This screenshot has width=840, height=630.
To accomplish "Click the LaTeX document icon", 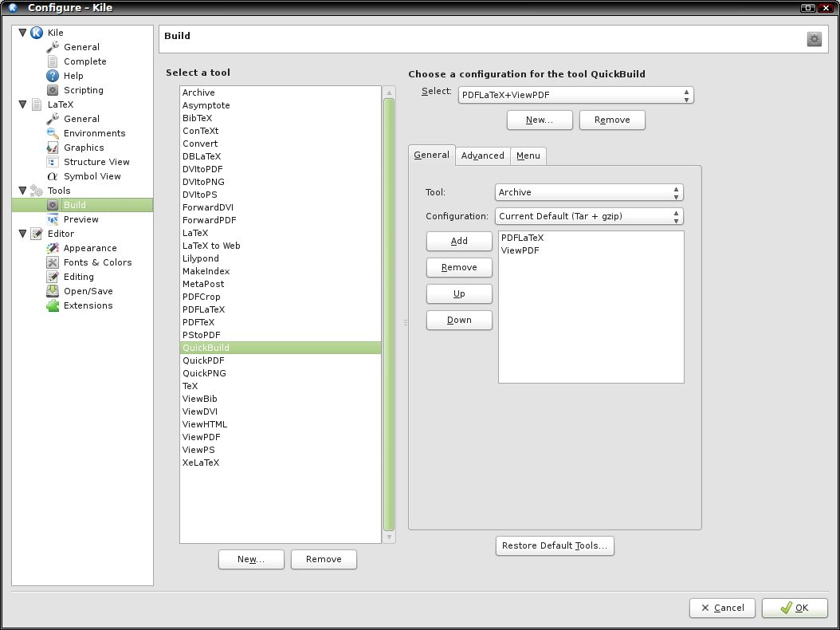I will [37, 104].
